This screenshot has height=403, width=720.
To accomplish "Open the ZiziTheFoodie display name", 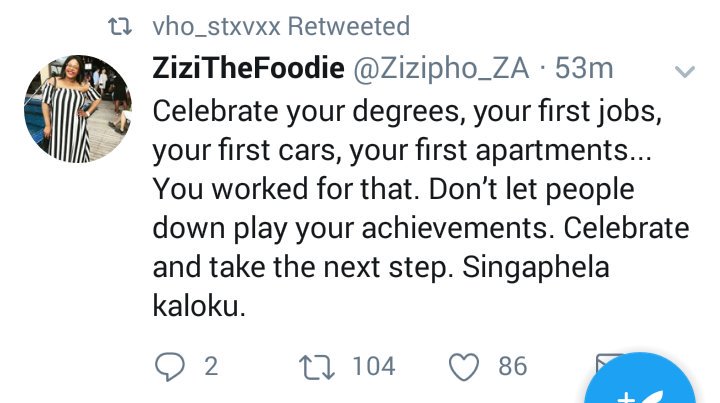I will [x=248, y=68].
